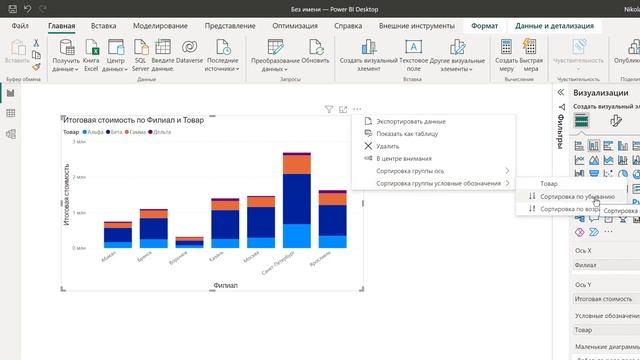Expand the Сортировка группы ось submenu

[434, 171]
